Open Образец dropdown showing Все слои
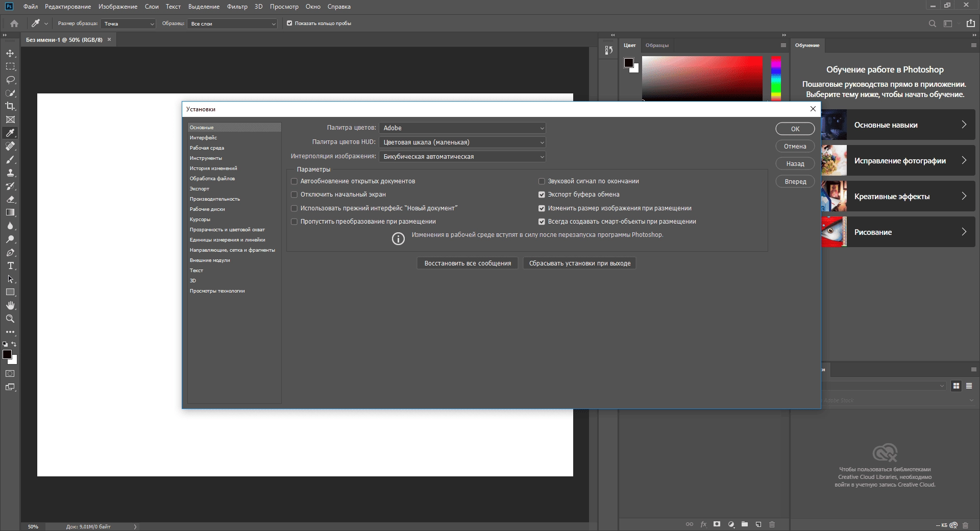980x531 pixels. [232, 24]
